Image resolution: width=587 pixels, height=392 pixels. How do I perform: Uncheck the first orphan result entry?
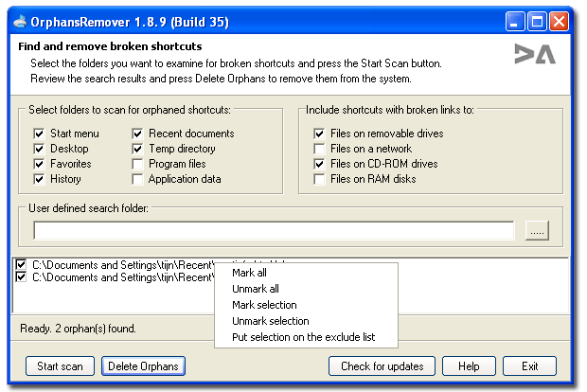[x=21, y=265]
